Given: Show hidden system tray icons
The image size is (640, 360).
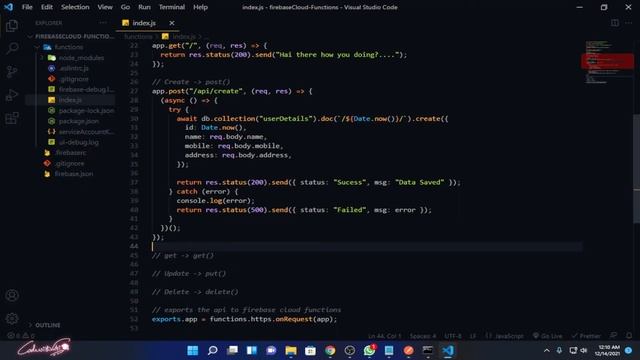Looking at the screenshot, I should (x=547, y=350).
